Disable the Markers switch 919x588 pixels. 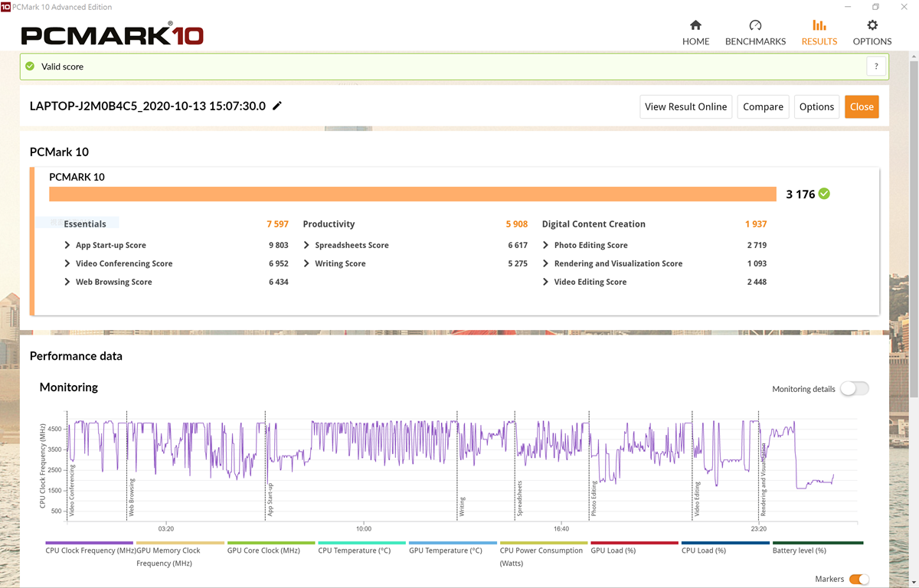859,580
